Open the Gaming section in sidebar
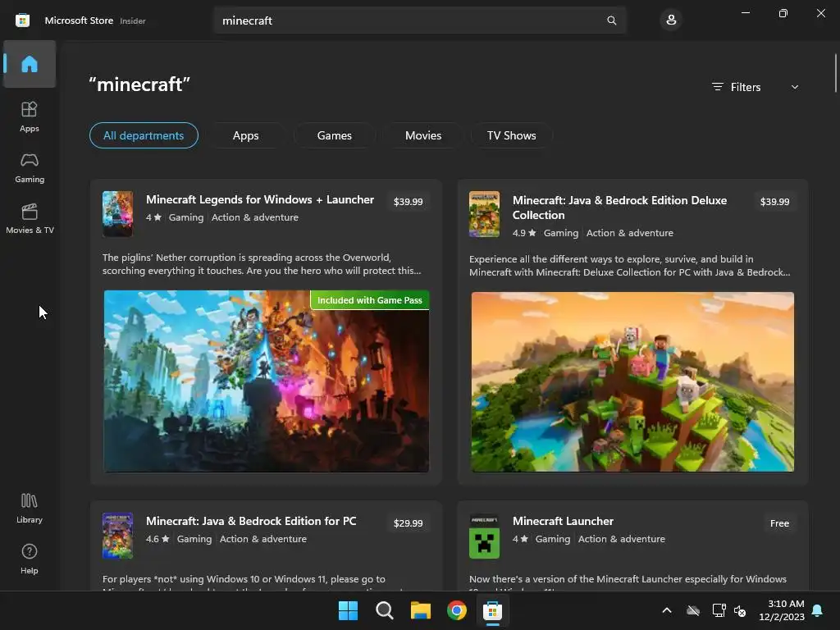 tap(30, 167)
